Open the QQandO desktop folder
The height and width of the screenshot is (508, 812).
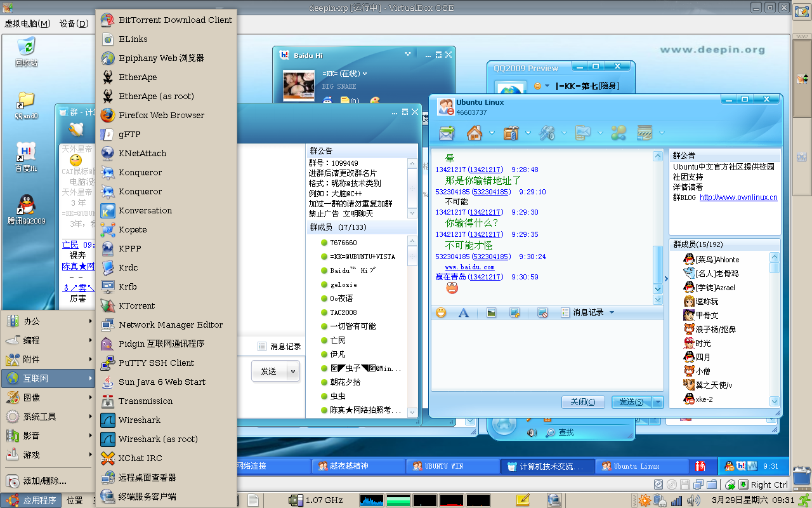27,105
